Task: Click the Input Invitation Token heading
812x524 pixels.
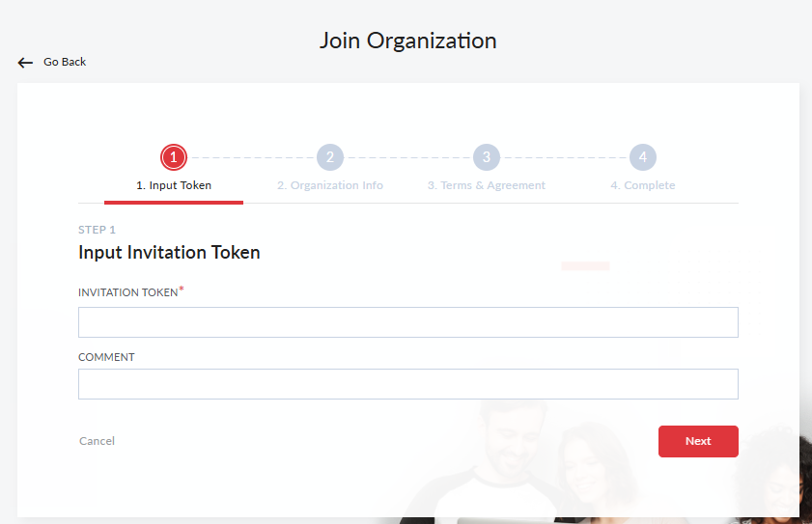Action: coord(169,253)
